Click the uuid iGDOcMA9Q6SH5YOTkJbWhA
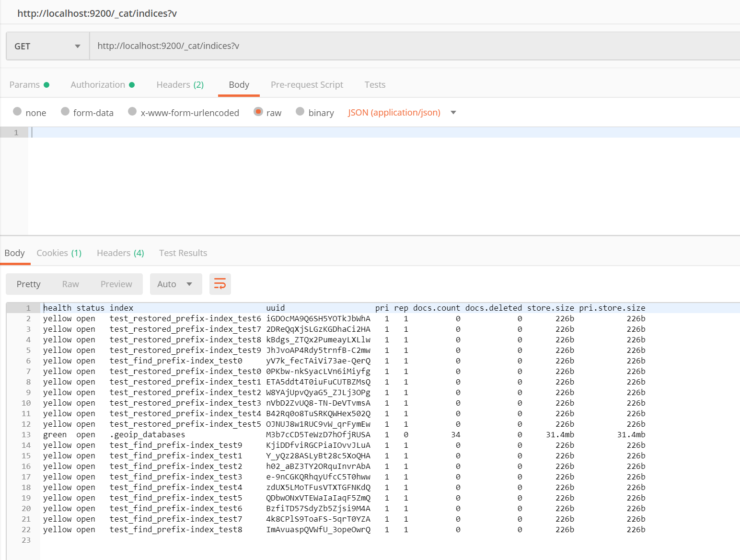This screenshot has height=560, width=740. [318, 318]
